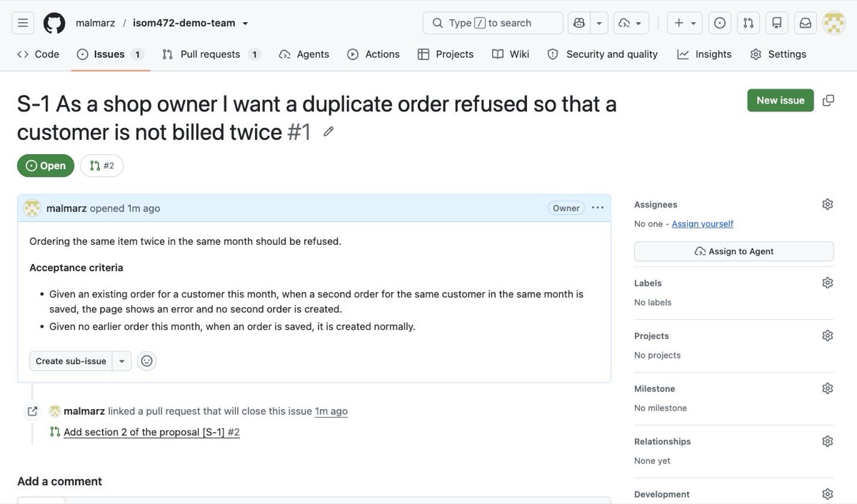
Task: Open the Projects tab
Action: pyautogui.click(x=446, y=54)
